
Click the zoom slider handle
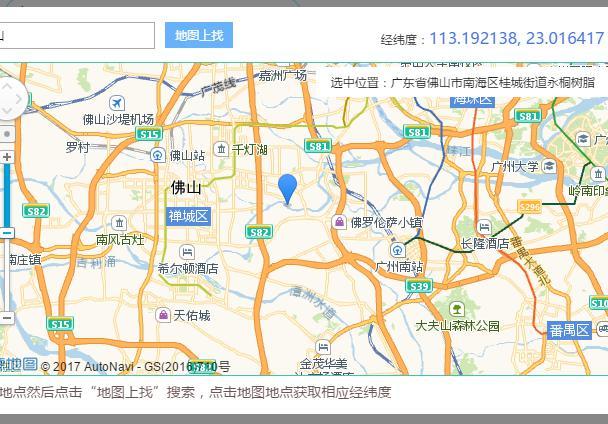tap(7, 233)
